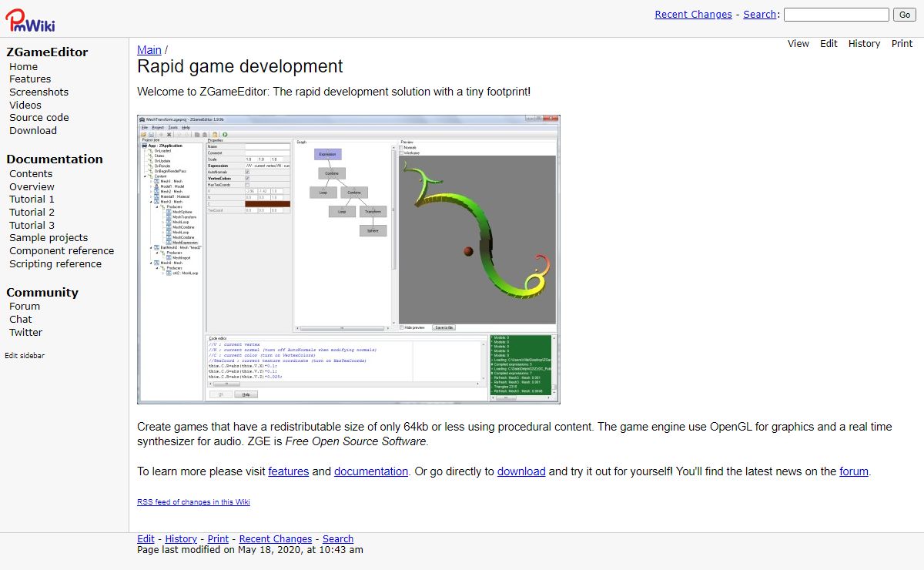Select the Print page action at top right
This screenshot has height=570, width=924.
click(902, 44)
